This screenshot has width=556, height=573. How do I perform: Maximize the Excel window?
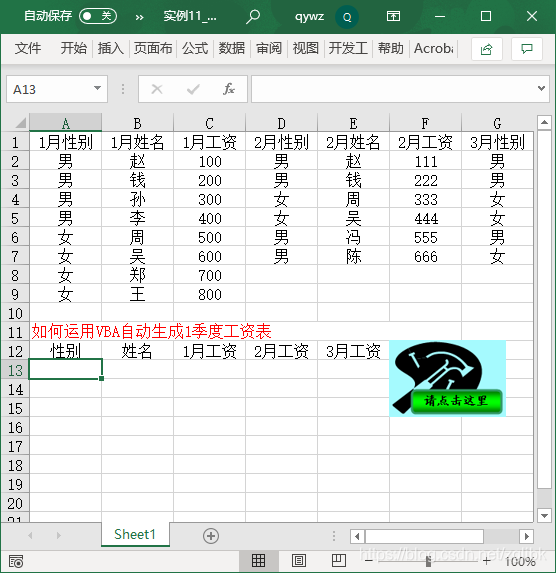[486, 16]
